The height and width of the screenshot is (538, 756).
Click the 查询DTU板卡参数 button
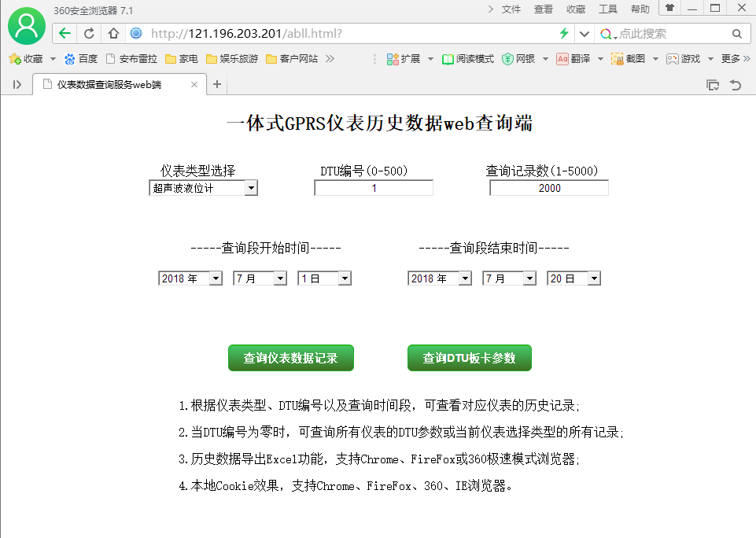pos(469,358)
